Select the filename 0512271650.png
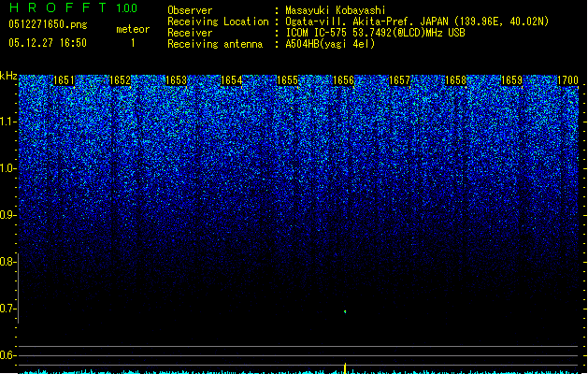Viewport: 588px width, 374px height. [x=48, y=24]
